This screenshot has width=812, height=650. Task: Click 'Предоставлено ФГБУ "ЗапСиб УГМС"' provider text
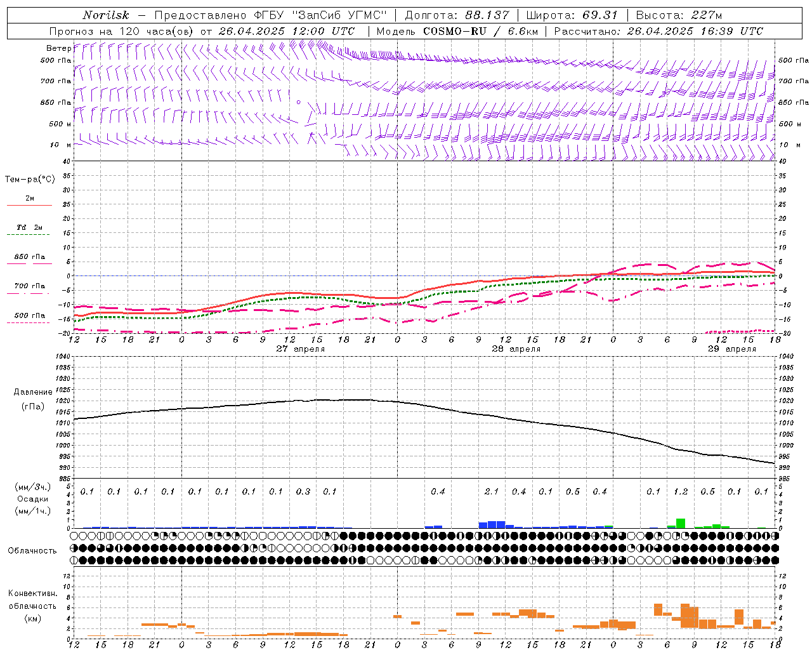point(271,15)
